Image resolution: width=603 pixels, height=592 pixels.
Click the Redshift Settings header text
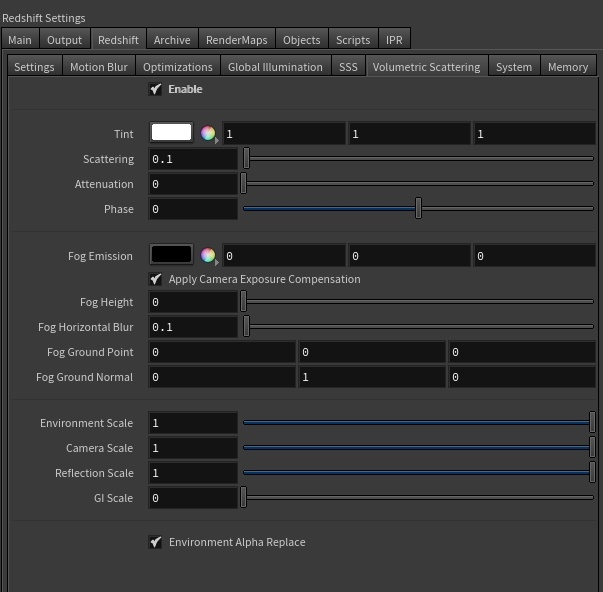click(44, 18)
